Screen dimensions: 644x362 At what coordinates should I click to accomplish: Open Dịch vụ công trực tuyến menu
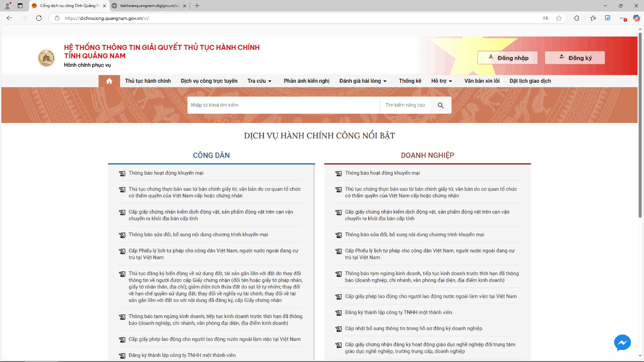click(209, 81)
